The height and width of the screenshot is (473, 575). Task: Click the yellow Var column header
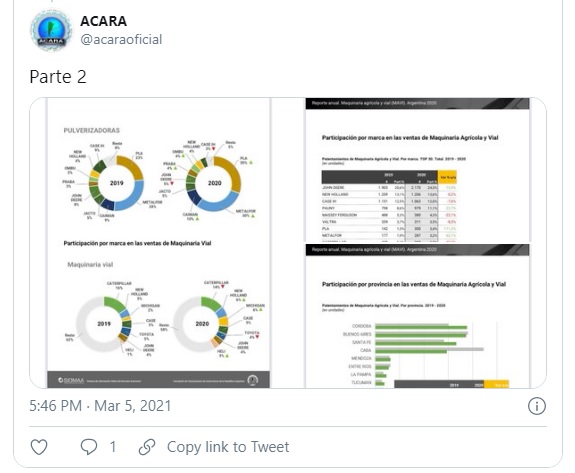click(447, 177)
